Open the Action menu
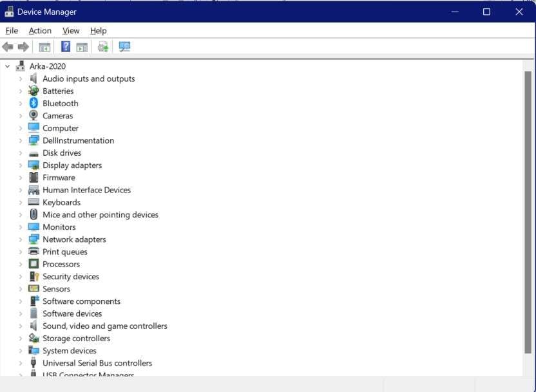 click(40, 31)
